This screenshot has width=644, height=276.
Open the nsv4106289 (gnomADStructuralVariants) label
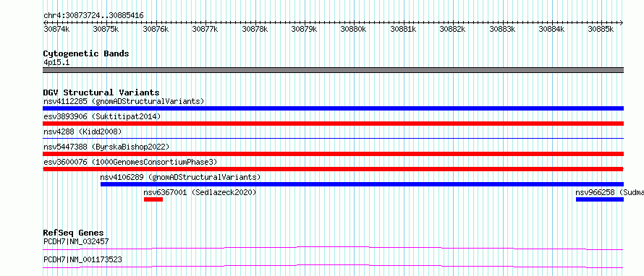tap(180, 177)
